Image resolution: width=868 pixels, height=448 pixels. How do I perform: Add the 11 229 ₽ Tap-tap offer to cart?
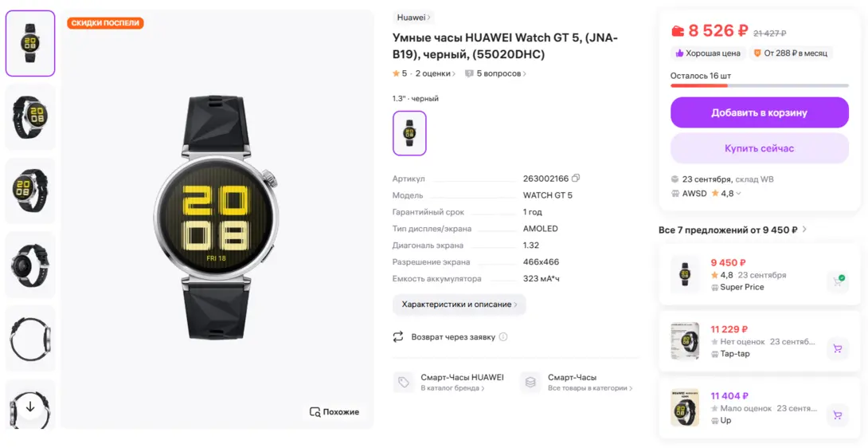point(838,348)
